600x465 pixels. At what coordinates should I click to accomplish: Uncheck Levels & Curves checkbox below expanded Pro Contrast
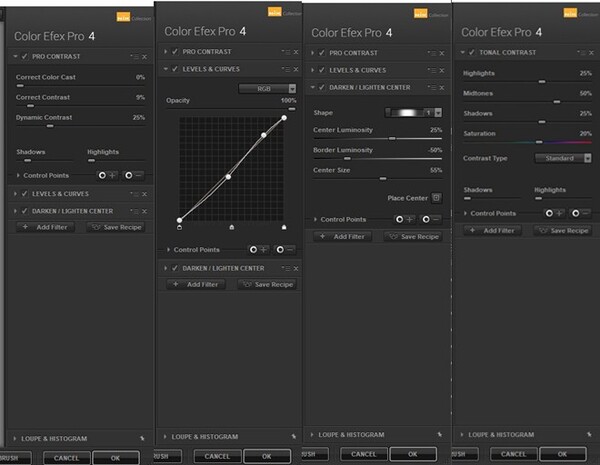(x=24, y=194)
